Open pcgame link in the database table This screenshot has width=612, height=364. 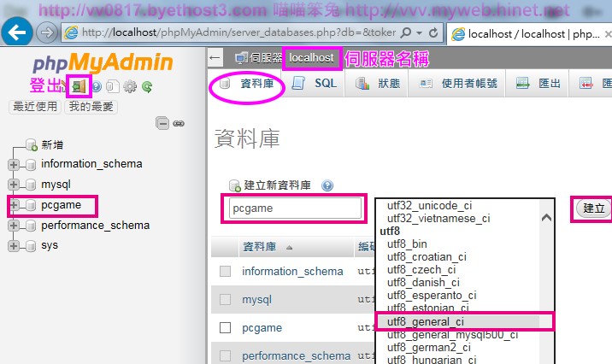[x=262, y=328]
